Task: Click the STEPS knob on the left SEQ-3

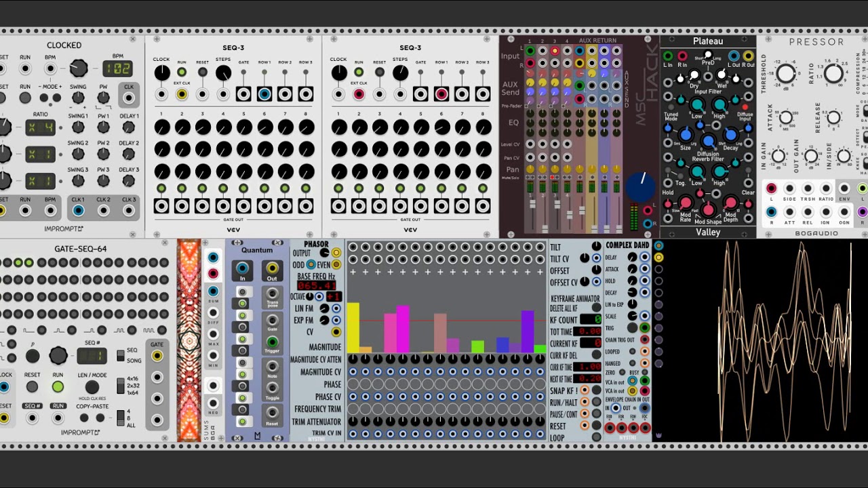Action: tap(223, 73)
